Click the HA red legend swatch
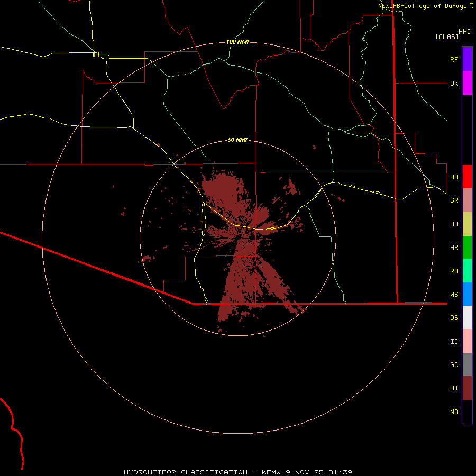The width and height of the screenshot is (476, 476). pos(467,177)
